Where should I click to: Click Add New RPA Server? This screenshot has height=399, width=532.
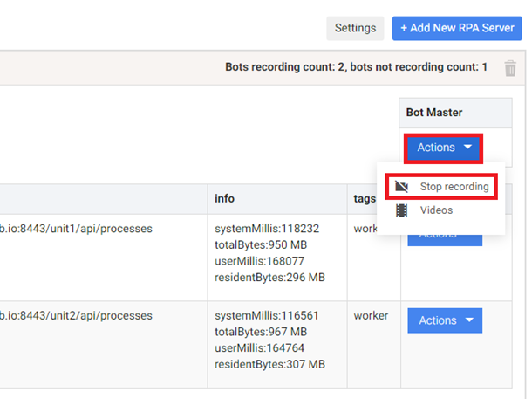point(457,28)
